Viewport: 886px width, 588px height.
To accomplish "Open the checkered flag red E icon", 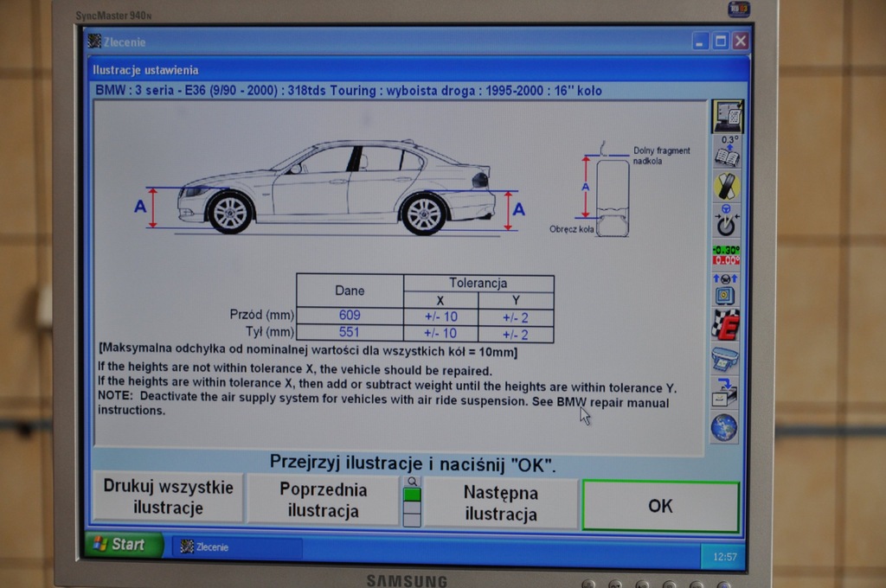I will [726, 325].
